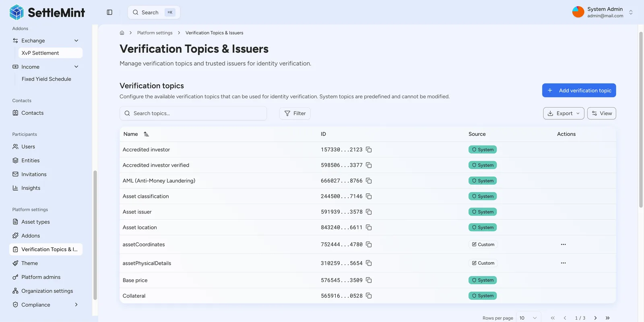Click Verification Topics & Issuers breadcrumb
This screenshot has height=322, width=644.
pos(214,33)
